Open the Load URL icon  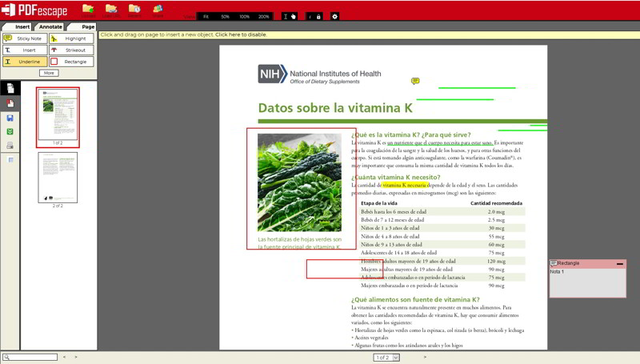[x=111, y=10]
